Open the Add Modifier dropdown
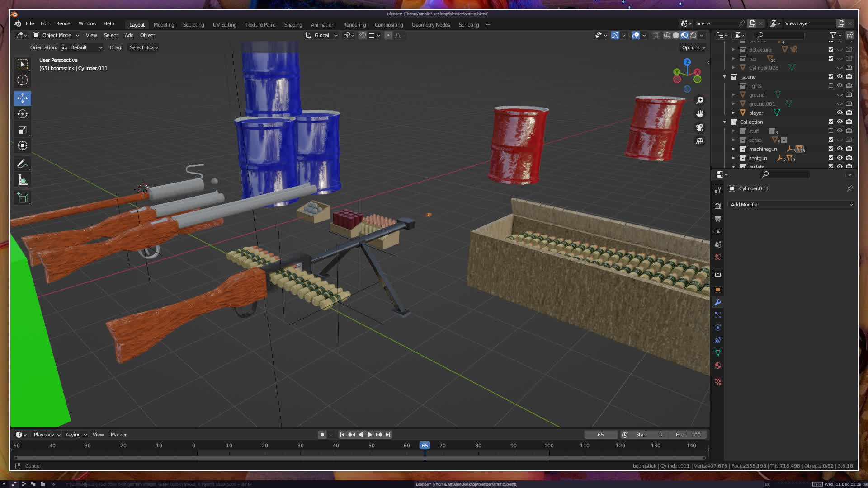The image size is (868, 488). click(791, 205)
